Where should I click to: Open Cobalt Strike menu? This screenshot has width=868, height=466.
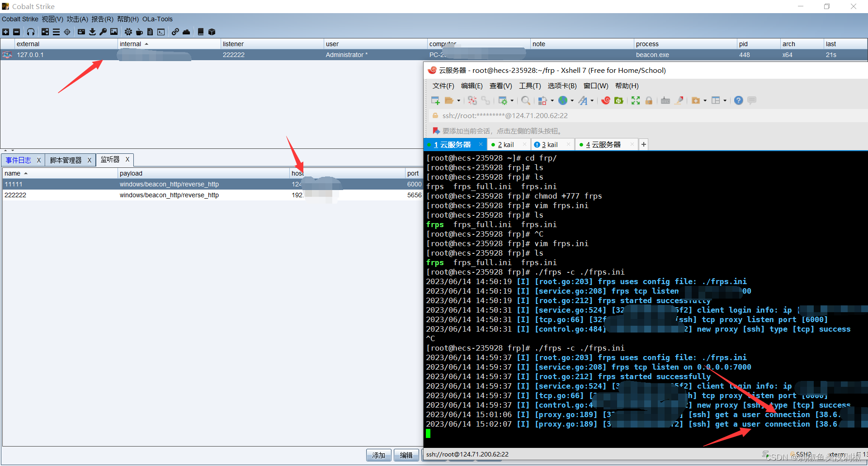(x=20, y=19)
